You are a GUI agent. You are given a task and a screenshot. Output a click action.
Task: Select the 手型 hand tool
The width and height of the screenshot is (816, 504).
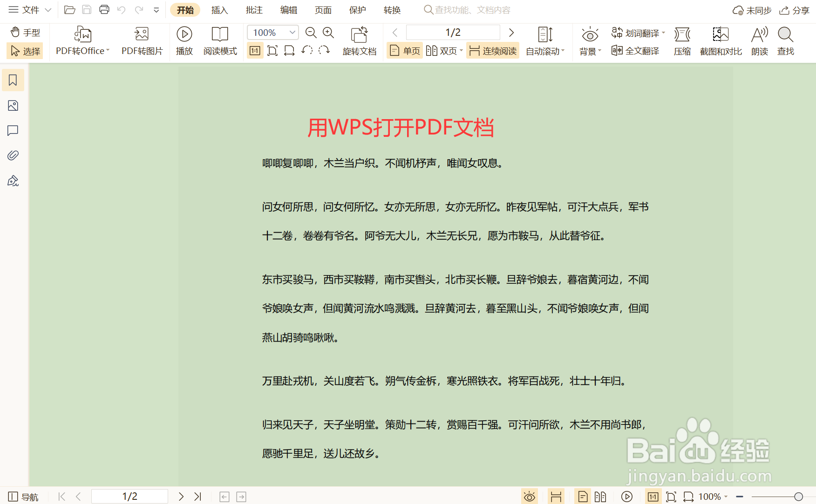pyautogui.click(x=25, y=32)
